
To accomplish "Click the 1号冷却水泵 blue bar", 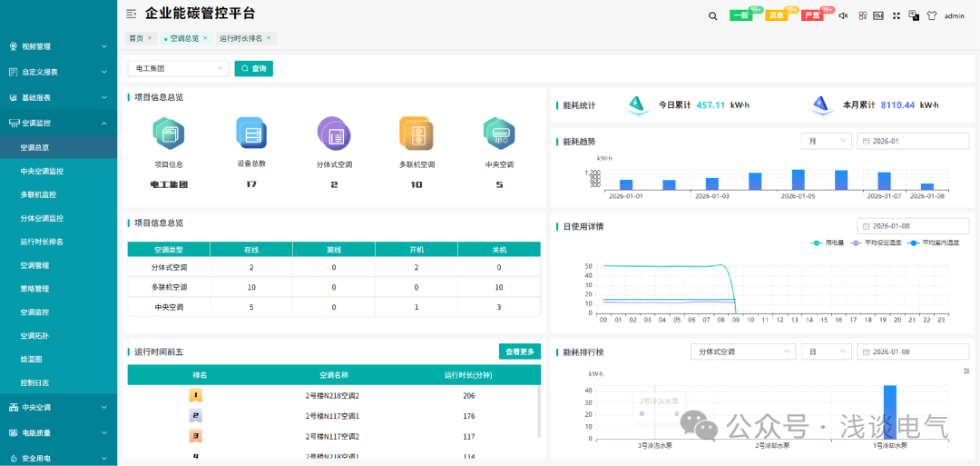I will pos(890,411).
